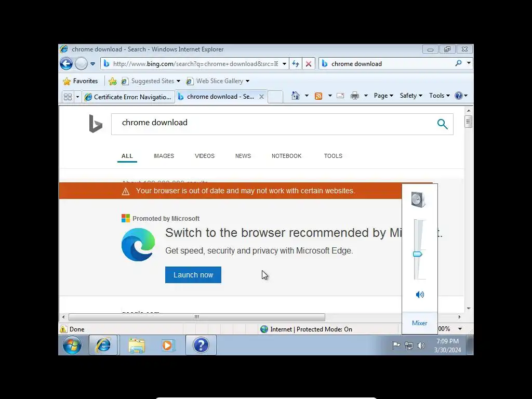Expand the Print options dropdown
Image resolution: width=532 pixels, height=399 pixels.
pos(366,96)
